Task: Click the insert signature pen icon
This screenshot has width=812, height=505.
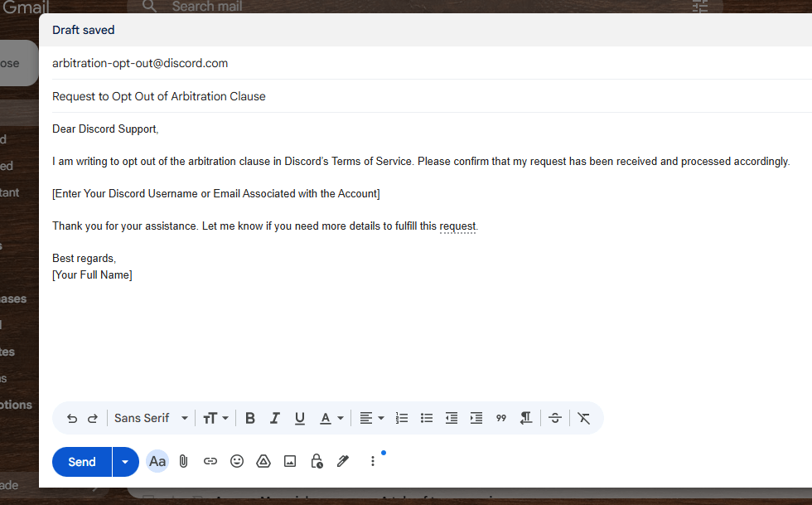Action: (x=343, y=461)
